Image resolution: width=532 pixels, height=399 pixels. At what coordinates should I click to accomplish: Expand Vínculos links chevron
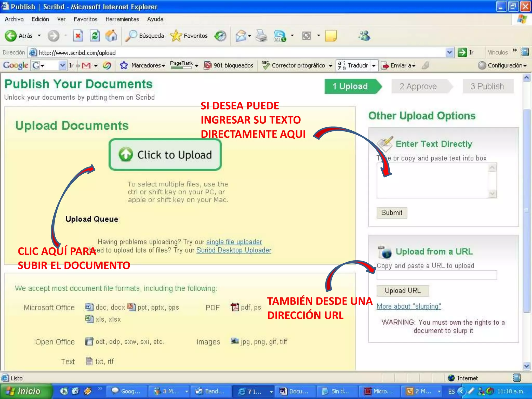[515, 50]
